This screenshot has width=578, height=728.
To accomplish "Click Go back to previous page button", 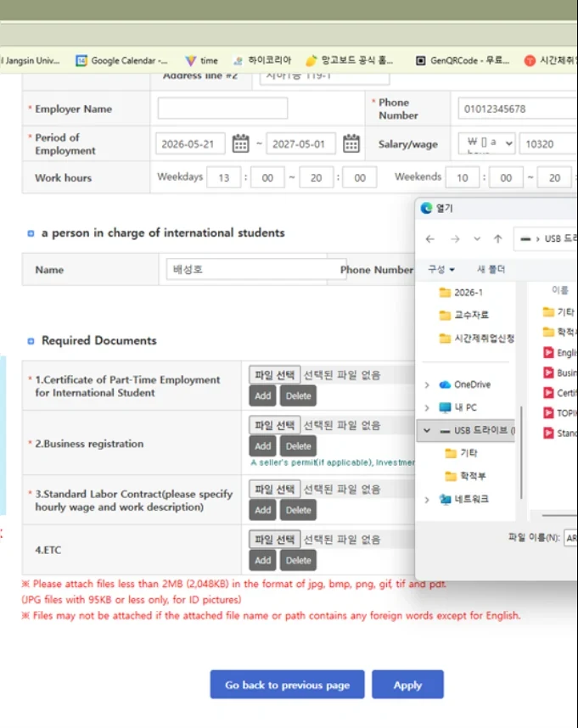I will [287, 685].
